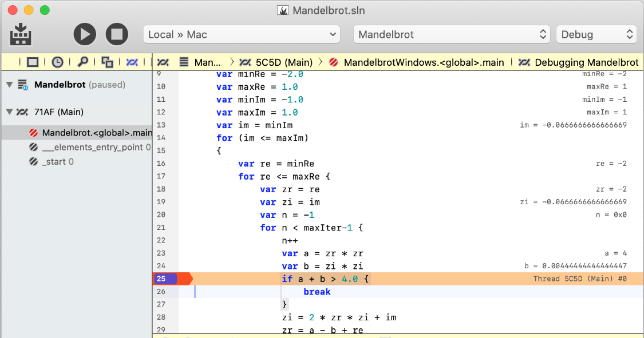Select the ___elements_entry_point stack frame
The width and height of the screenshot is (644, 338).
77,147
